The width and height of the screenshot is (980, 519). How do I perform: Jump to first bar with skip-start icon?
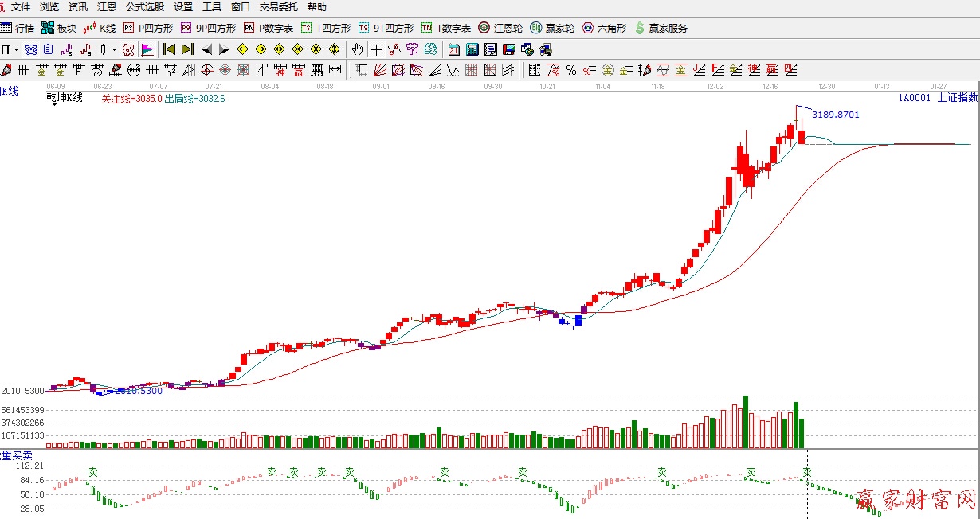[169, 49]
